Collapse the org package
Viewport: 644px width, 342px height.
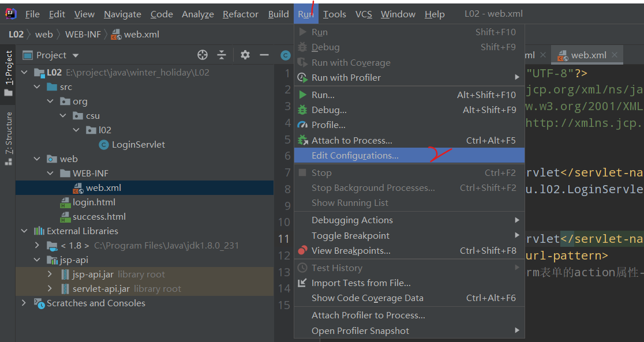(x=50, y=102)
